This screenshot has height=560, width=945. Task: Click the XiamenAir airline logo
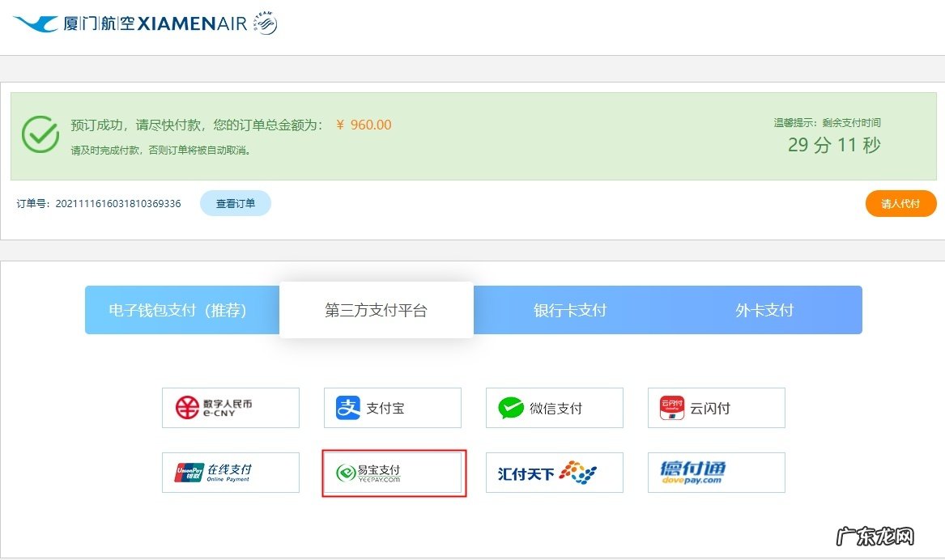121,22
